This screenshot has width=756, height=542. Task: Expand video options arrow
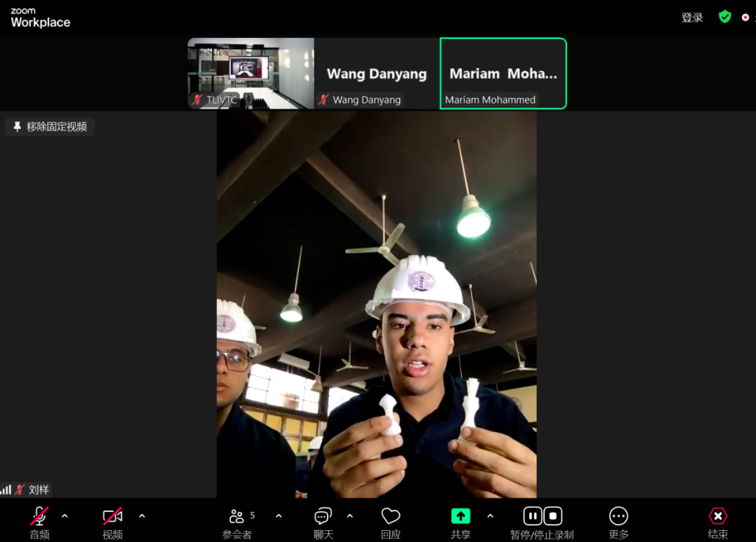142,516
